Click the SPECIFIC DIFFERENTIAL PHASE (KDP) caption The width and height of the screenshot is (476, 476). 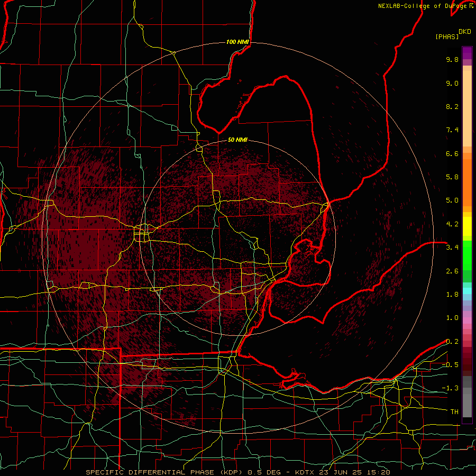[164, 472]
